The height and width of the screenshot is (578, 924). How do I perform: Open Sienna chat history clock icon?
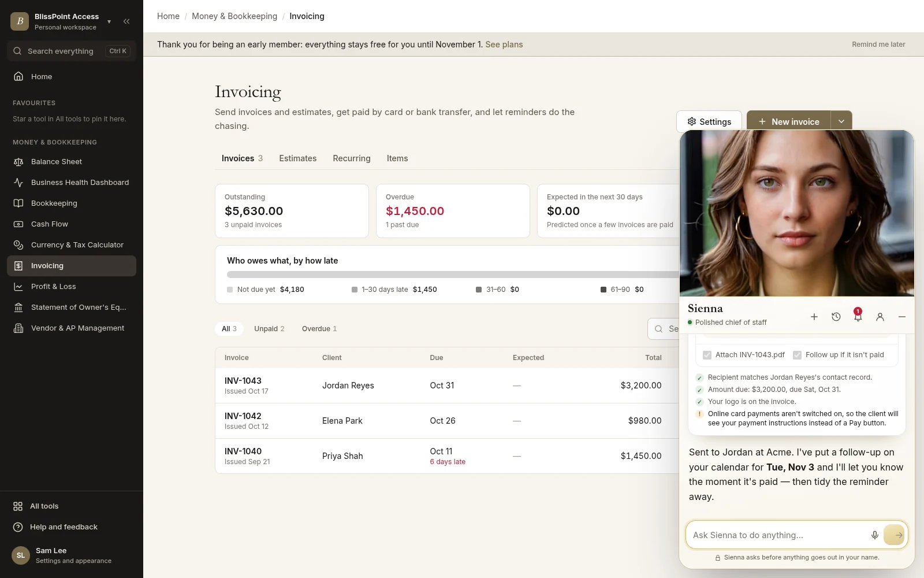pyautogui.click(x=836, y=317)
